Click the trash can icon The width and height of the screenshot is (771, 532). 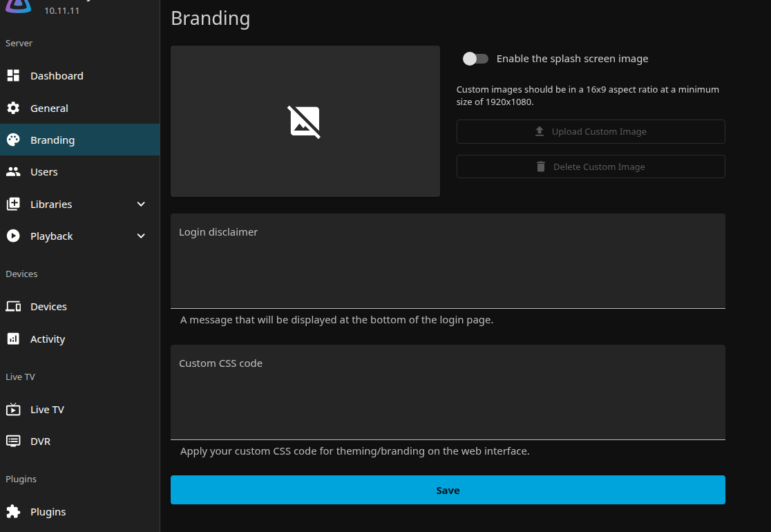[541, 167]
